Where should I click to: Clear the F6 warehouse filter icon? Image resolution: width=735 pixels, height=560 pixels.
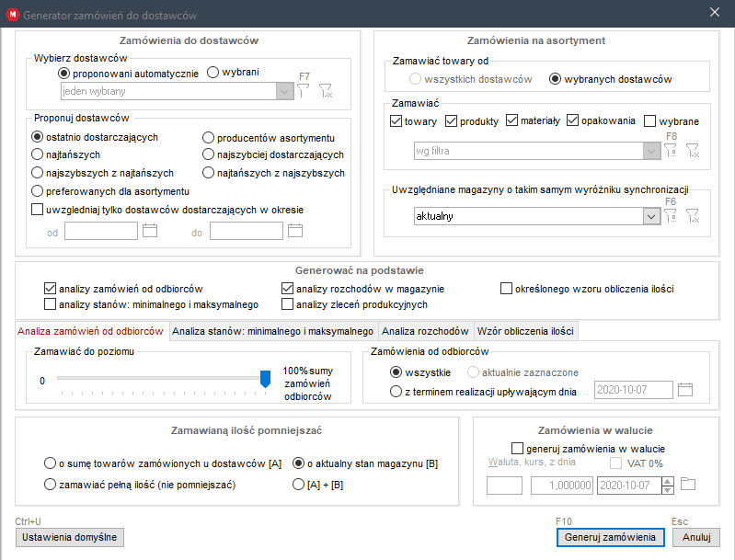point(693,215)
